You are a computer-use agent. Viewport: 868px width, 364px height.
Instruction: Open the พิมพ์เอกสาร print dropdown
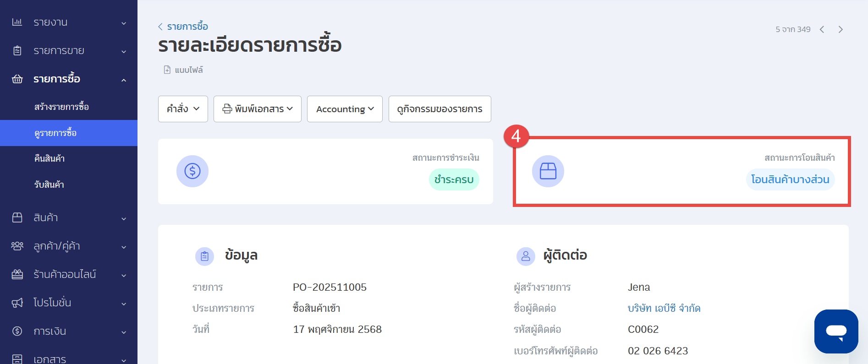(257, 109)
